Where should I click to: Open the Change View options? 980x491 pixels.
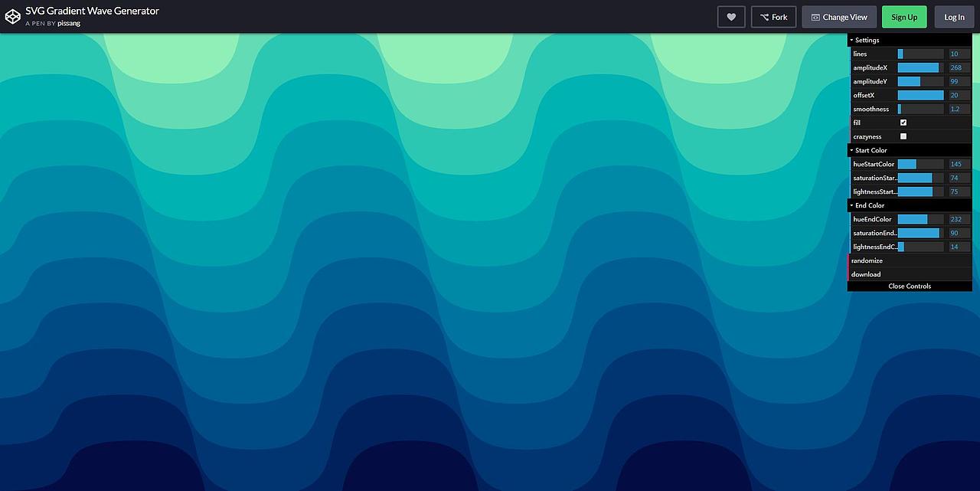[838, 16]
